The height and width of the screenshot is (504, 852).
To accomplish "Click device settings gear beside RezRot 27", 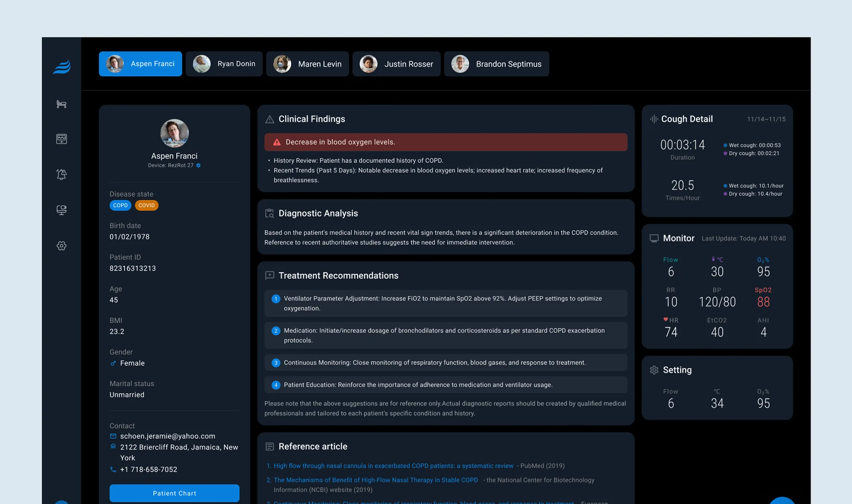I will pyautogui.click(x=199, y=165).
